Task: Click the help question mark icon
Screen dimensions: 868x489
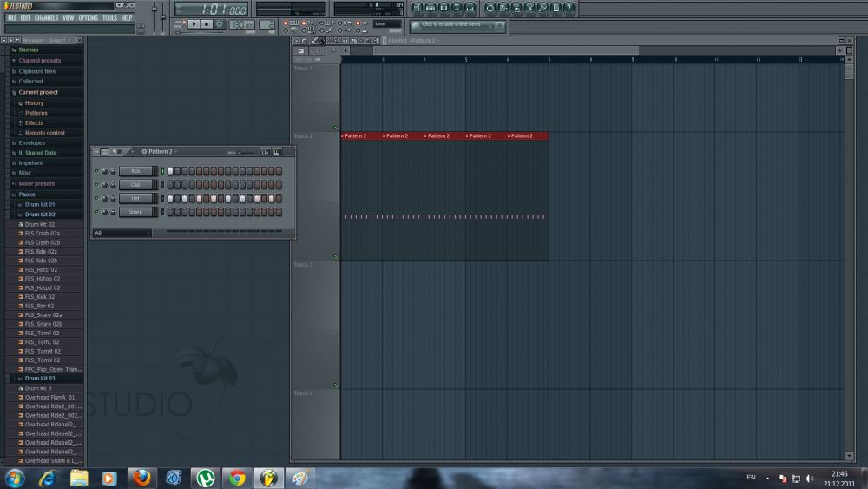Action: pos(569,9)
